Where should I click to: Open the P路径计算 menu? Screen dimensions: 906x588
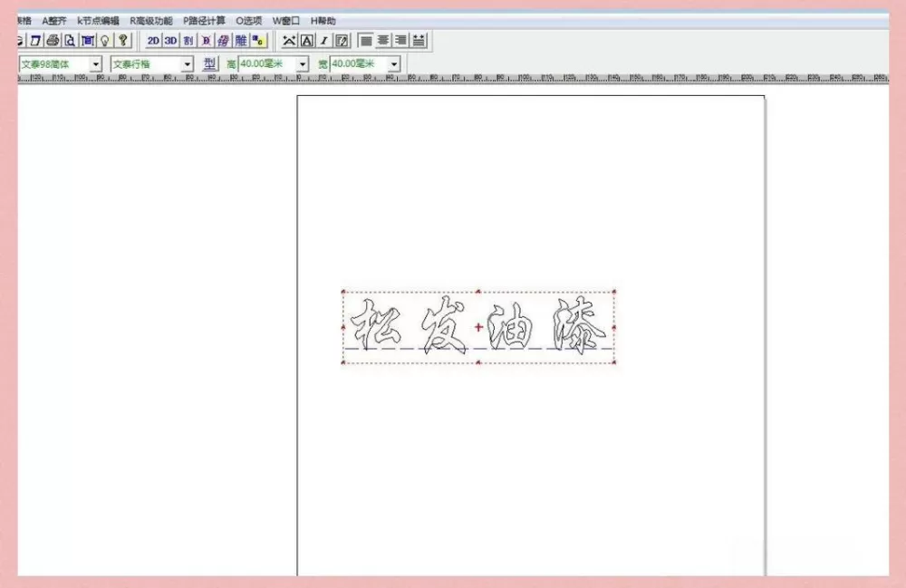[204, 21]
